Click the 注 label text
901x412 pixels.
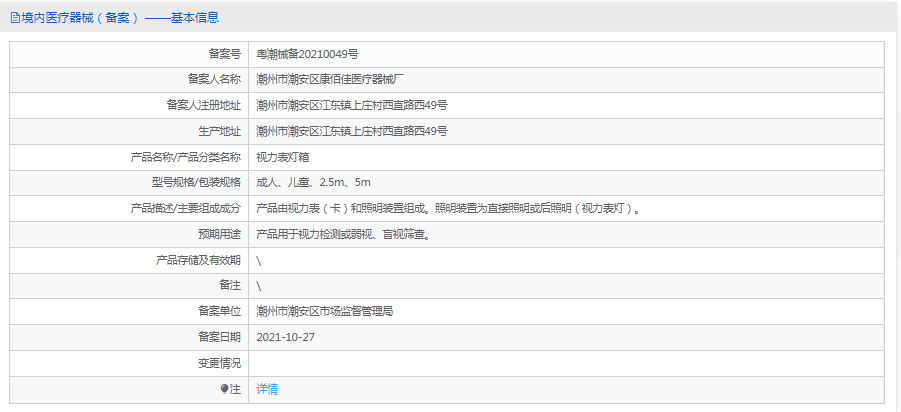[x=236, y=389]
